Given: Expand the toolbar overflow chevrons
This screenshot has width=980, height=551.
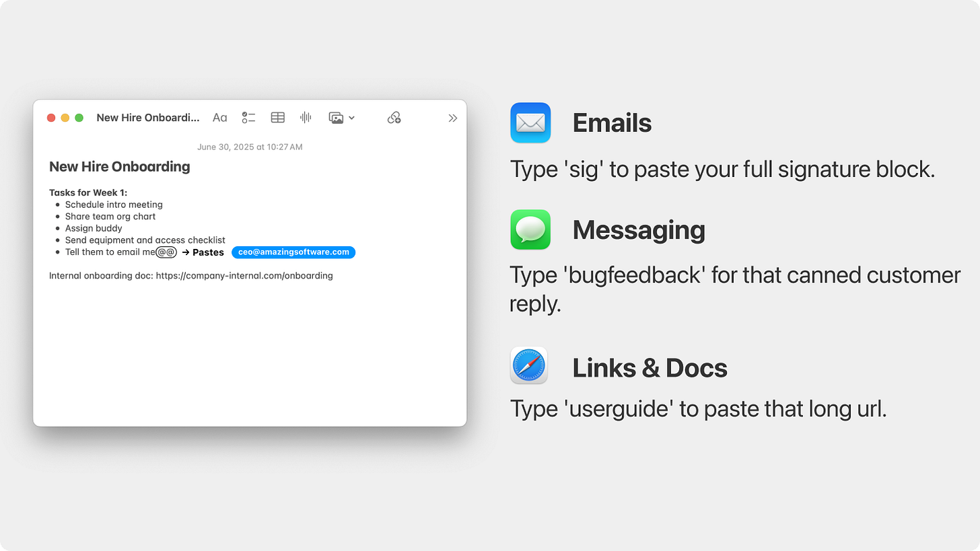Looking at the screenshot, I should [453, 118].
